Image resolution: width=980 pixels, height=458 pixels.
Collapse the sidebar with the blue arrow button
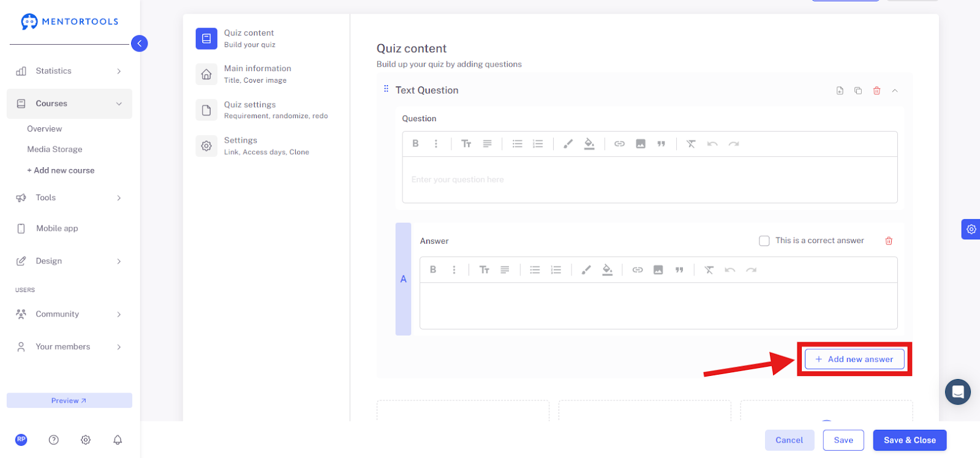(140, 43)
